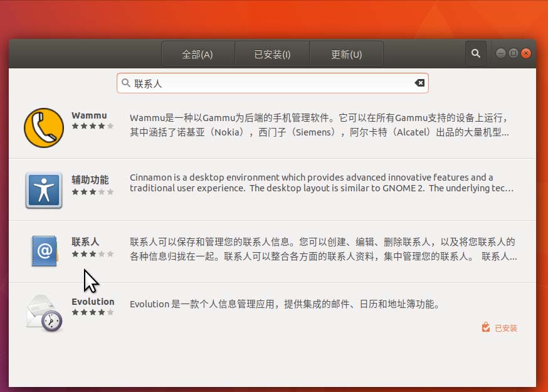Screen dimensions: 548x392
Task: Toggle search with the header magnifier button
Action: point(475,53)
